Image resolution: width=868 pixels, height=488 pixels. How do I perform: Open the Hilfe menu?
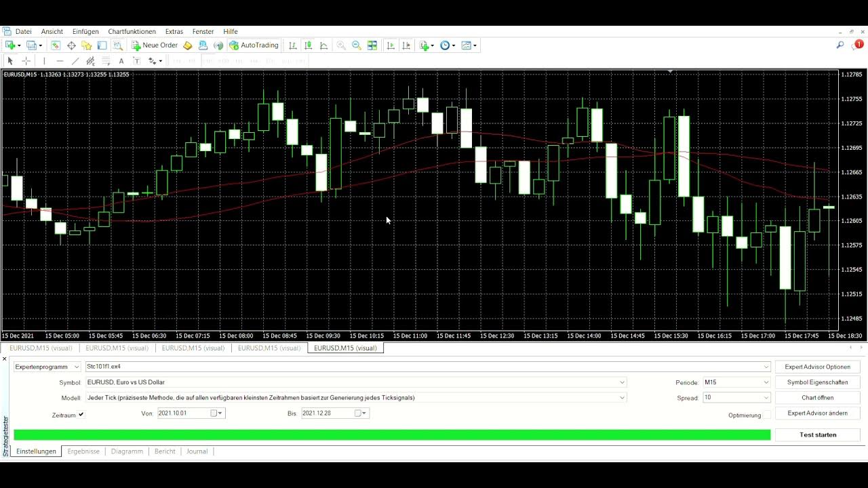point(231,31)
